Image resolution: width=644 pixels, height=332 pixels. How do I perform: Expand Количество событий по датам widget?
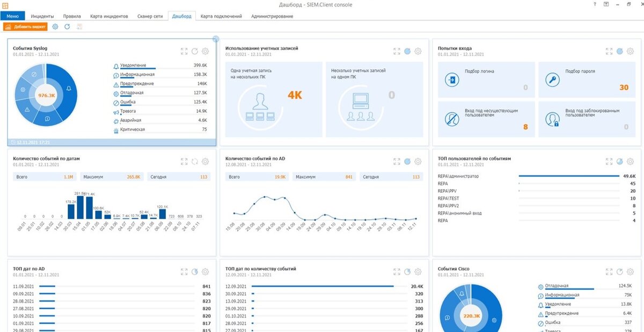point(184,161)
